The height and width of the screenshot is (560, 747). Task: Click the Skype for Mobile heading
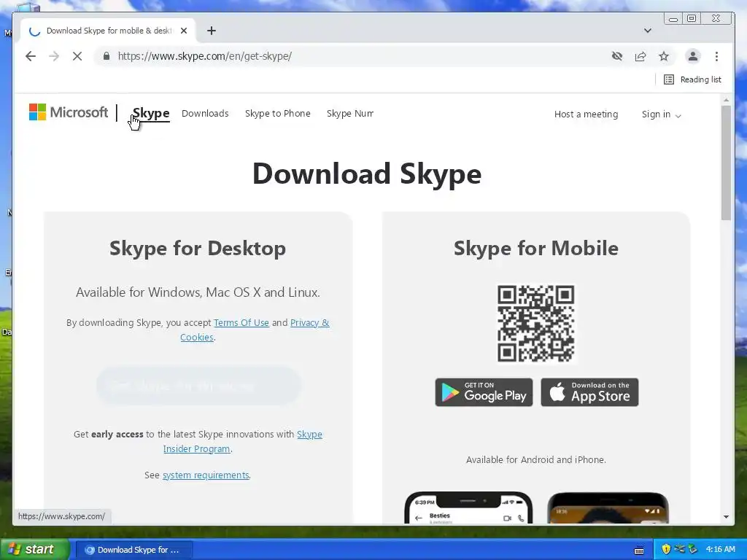[x=536, y=248]
